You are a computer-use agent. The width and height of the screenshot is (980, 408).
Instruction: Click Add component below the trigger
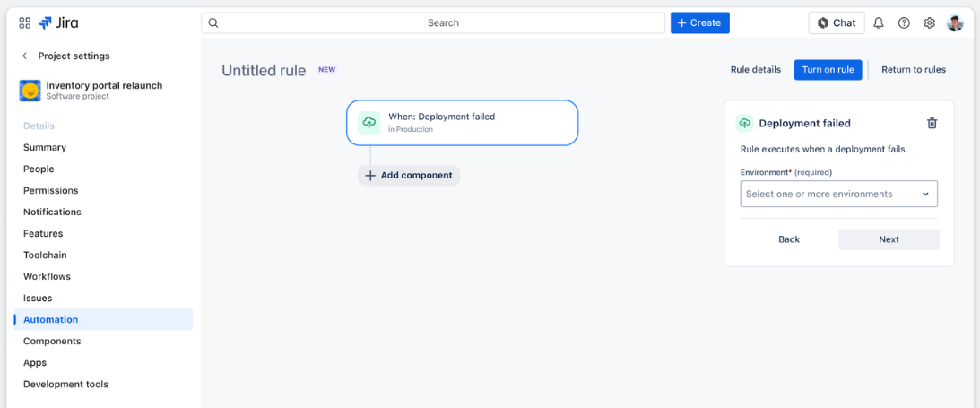point(409,176)
